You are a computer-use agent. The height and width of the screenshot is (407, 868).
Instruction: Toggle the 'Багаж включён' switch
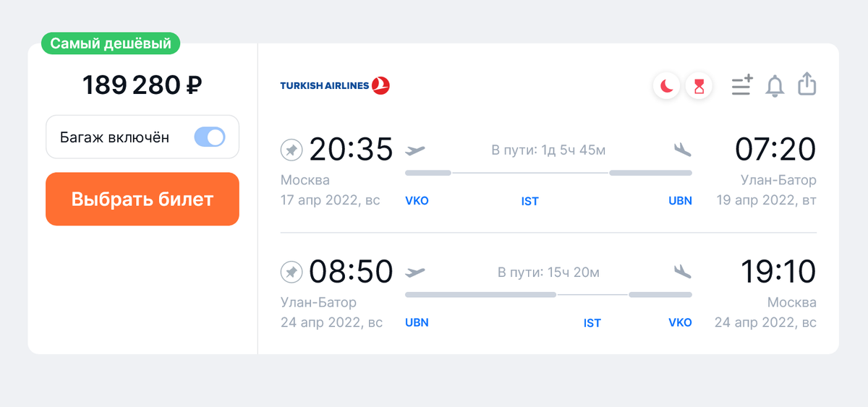tap(210, 137)
